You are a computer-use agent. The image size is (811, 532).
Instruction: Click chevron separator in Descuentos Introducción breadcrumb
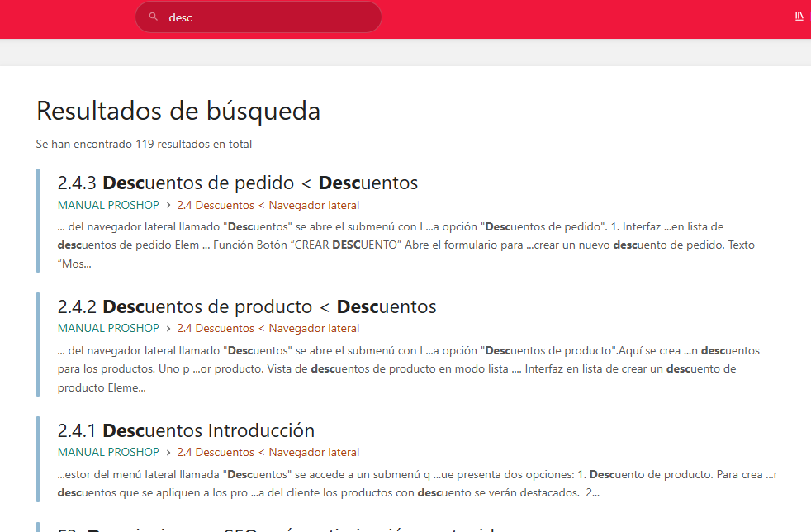[168, 453]
